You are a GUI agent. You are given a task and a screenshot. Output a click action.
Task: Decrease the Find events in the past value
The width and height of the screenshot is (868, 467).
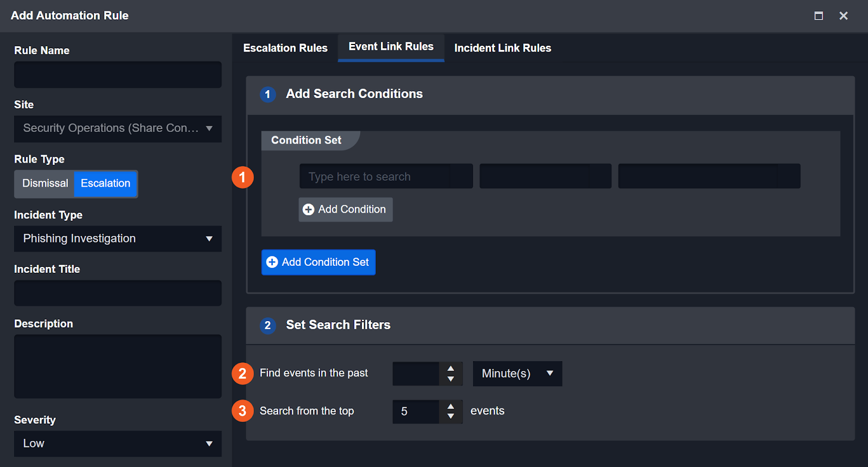coord(451,379)
